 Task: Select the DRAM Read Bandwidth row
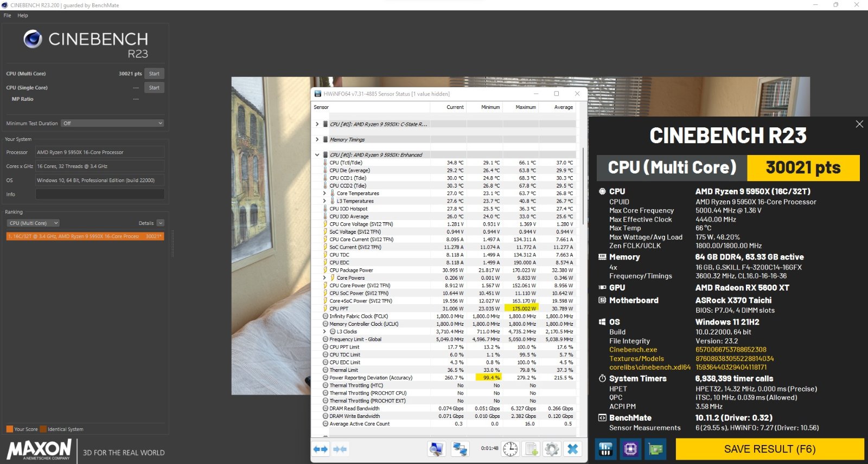[445, 409]
